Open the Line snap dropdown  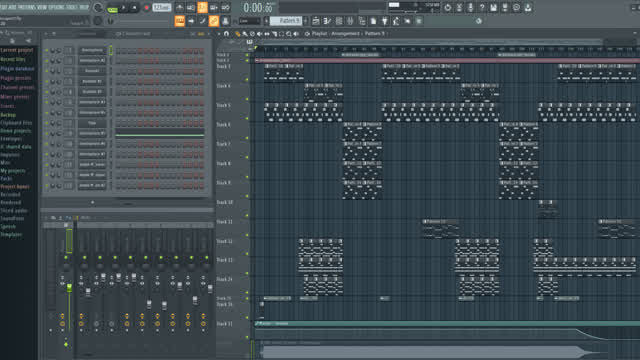(249, 21)
